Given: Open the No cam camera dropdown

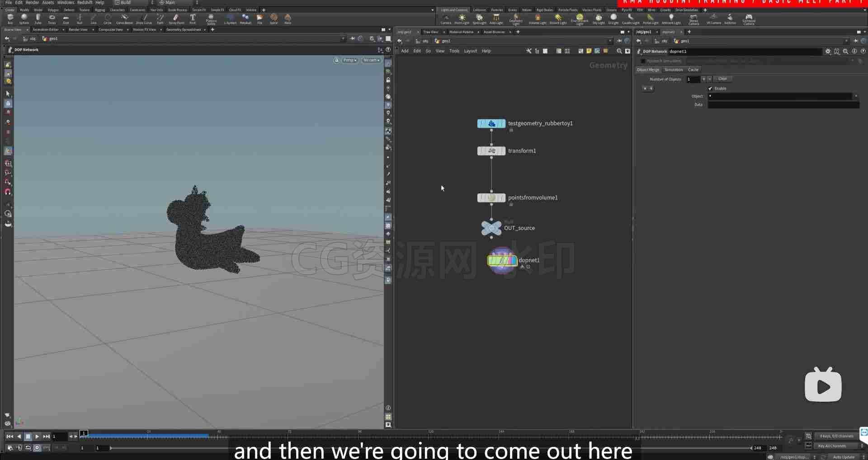Looking at the screenshot, I should 371,60.
